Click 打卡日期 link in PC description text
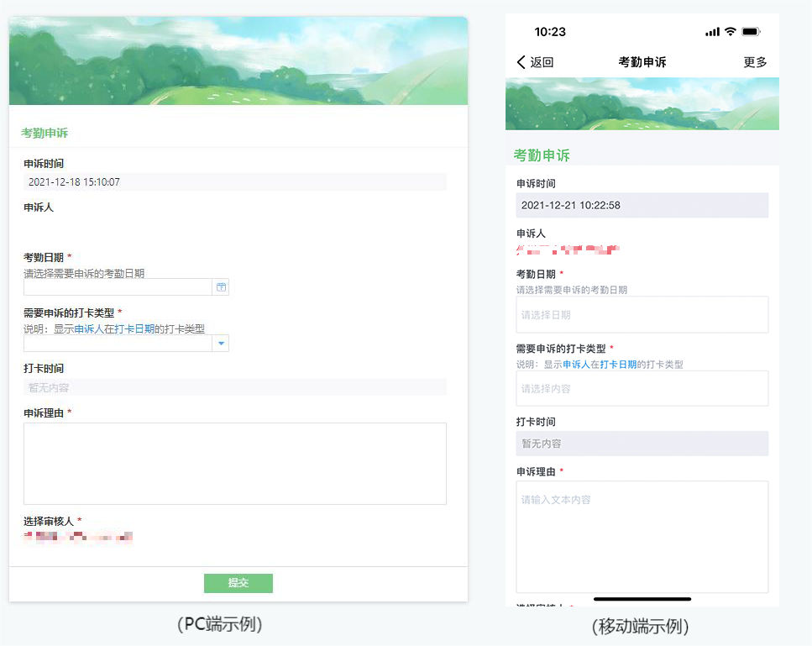This screenshot has height=646, width=812. pos(134,329)
